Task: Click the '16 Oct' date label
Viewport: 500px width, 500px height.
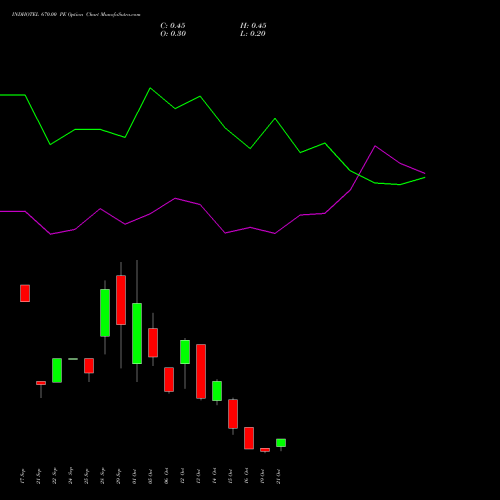Action: click(246, 476)
